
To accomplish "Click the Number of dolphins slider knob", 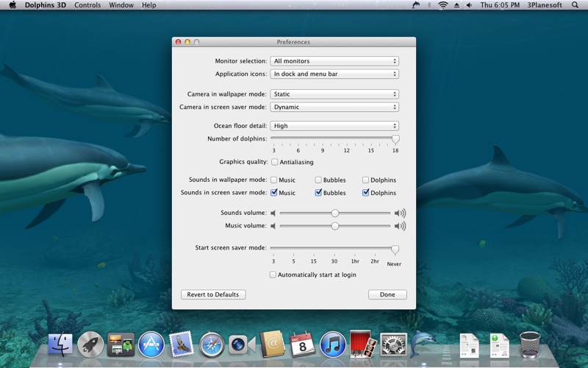I will [x=395, y=139].
